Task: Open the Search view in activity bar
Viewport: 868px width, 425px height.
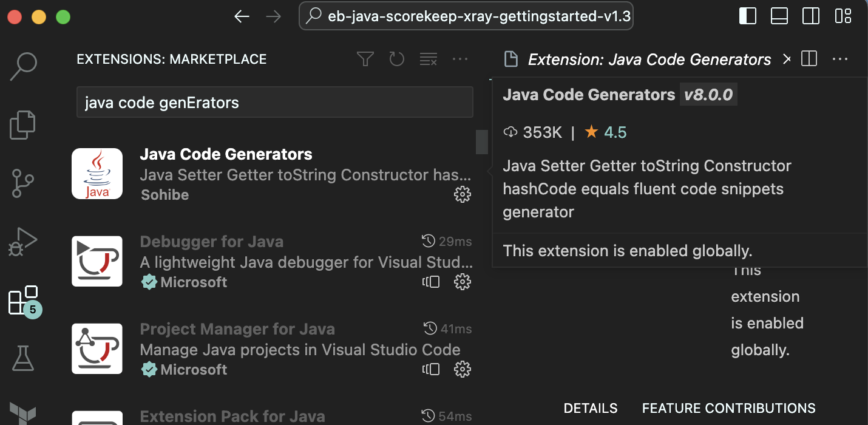Action: pos(24,66)
